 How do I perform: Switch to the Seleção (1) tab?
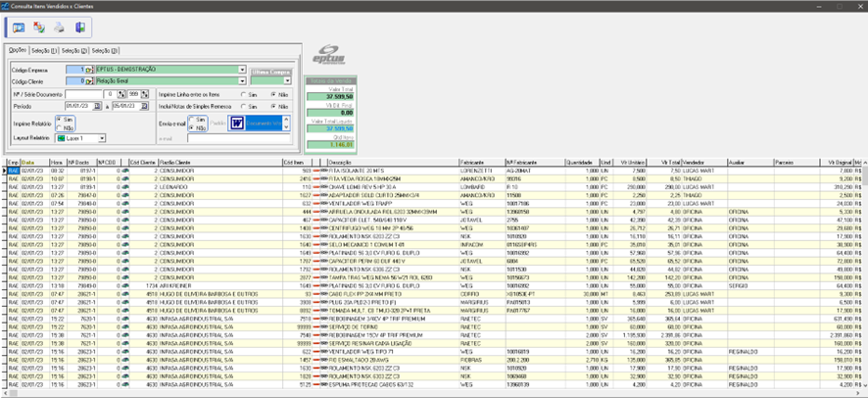tap(43, 50)
